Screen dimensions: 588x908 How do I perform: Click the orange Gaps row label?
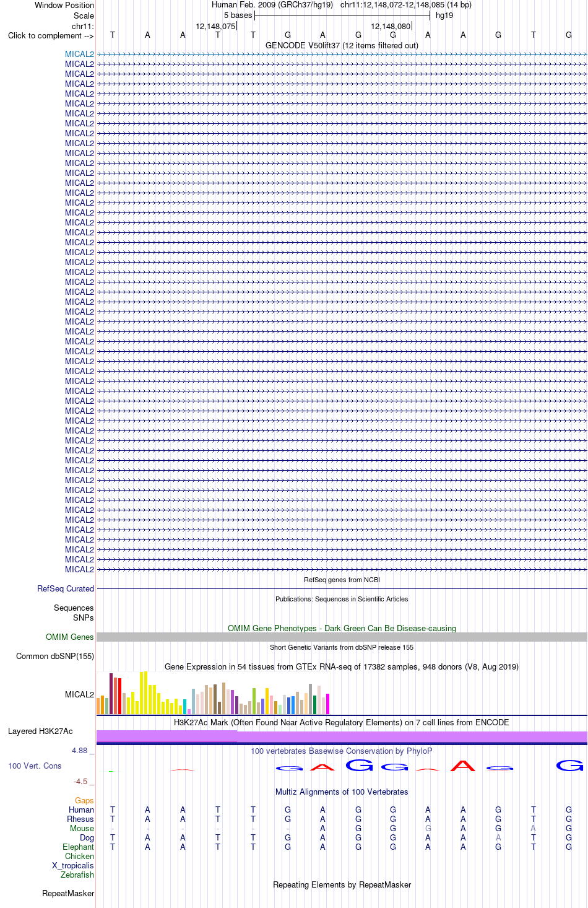click(84, 800)
